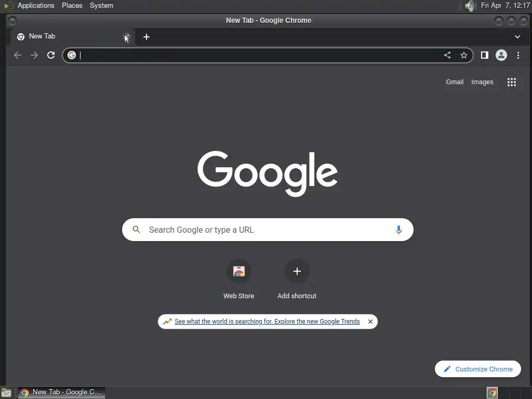Open the Chrome profile avatar

point(501,55)
